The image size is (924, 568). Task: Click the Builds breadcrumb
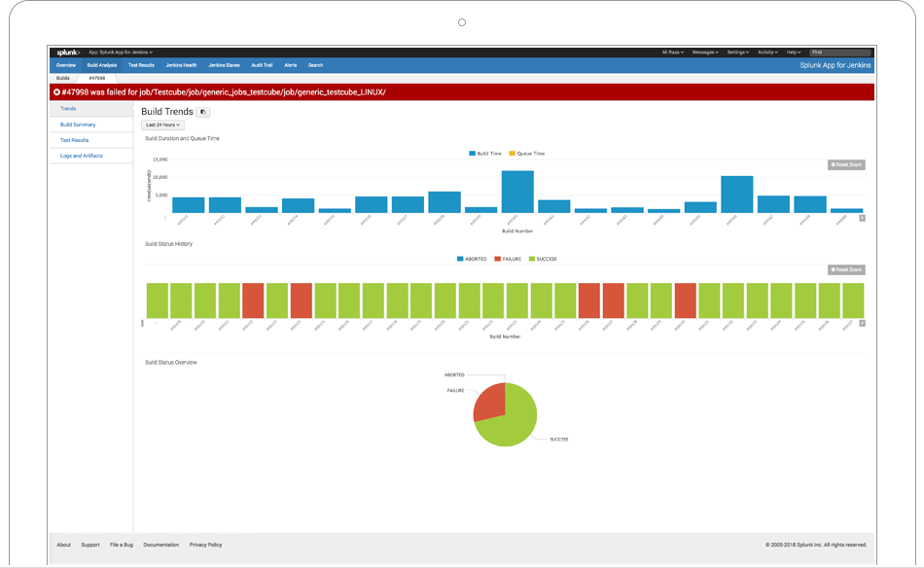pyautogui.click(x=63, y=79)
